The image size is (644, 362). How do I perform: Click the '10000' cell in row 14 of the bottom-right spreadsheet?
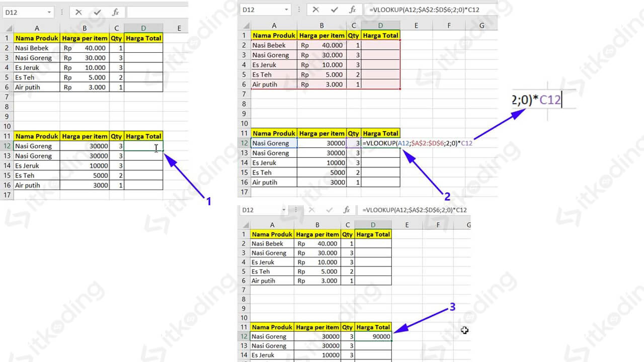click(317, 355)
